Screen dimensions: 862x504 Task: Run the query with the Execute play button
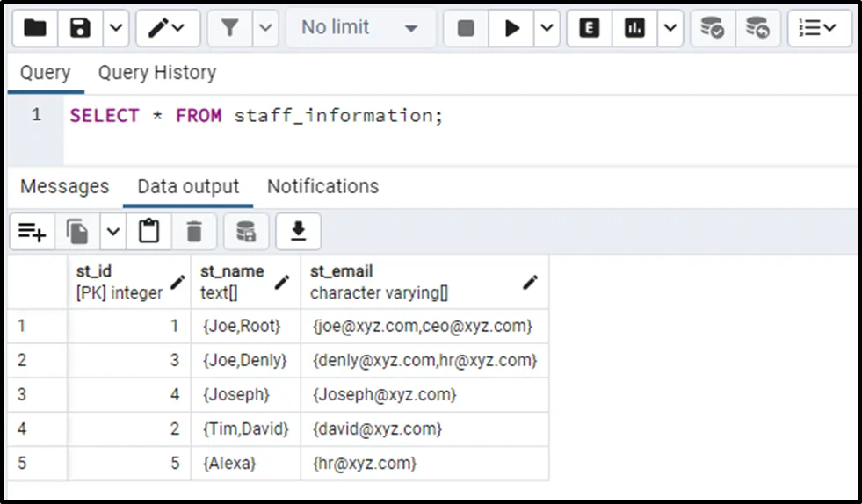click(x=511, y=28)
